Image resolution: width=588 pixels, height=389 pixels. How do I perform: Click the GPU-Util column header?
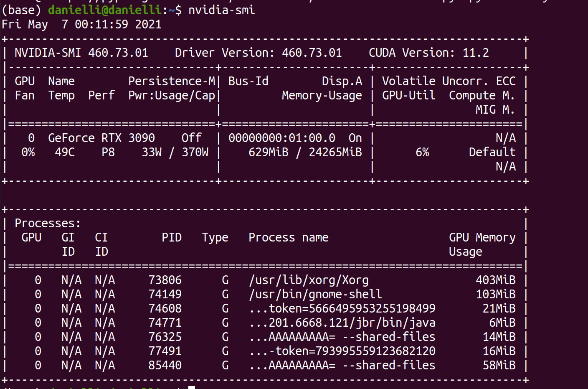coord(409,95)
